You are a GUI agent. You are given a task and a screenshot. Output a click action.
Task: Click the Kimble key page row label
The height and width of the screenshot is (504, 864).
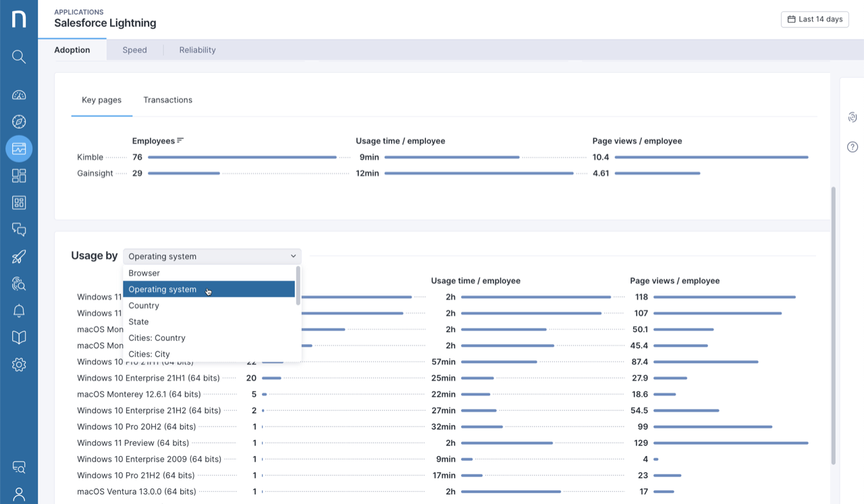[x=90, y=157]
